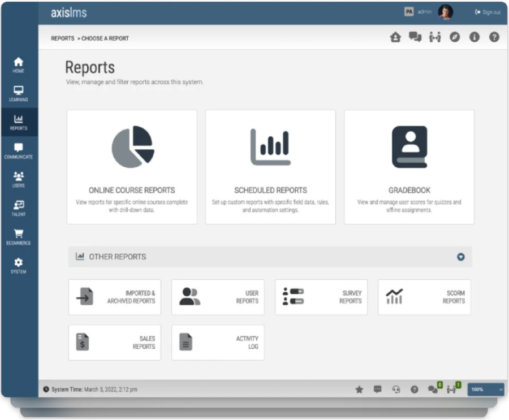Open Online Course Reports card
The image size is (509, 420).
click(132, 167)
